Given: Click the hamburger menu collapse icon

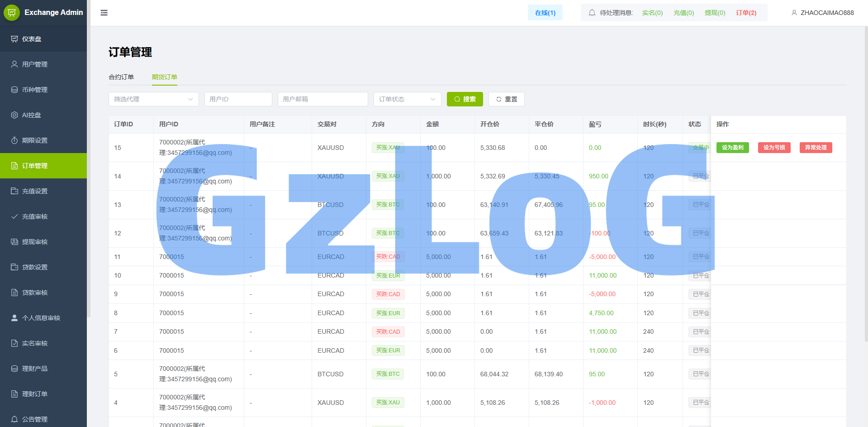Looking at the screenshot, I should [x=104, y=13].
